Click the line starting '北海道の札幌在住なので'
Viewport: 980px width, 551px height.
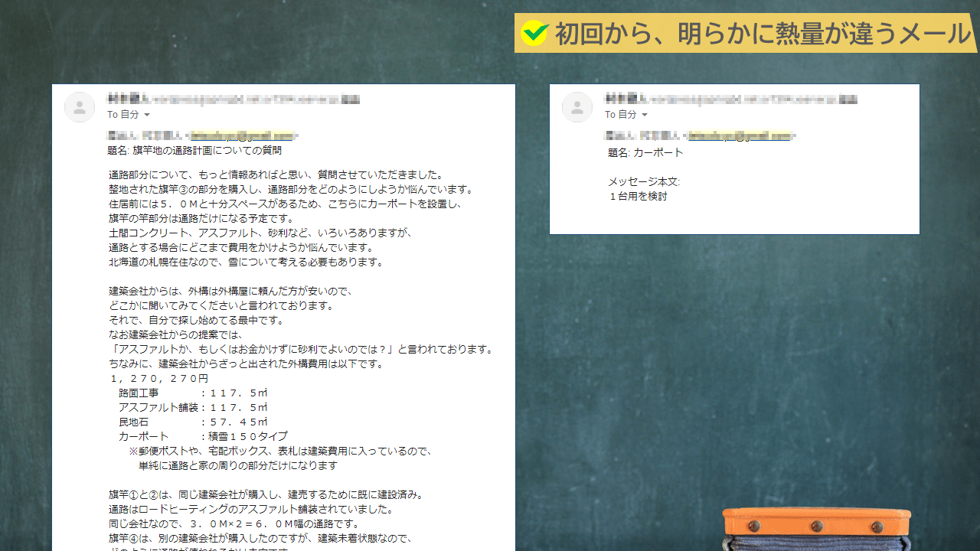[x=245, y=262]
